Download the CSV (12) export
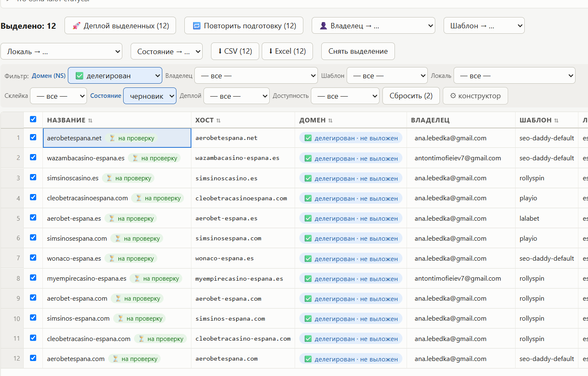Screen dimensions: 588x376 pos(235,51)
